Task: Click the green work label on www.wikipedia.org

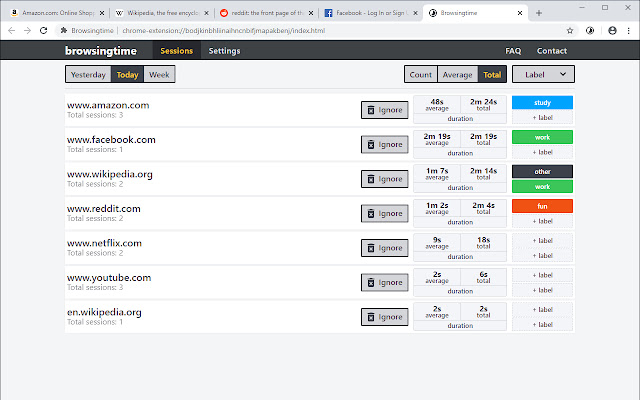Action: click(542, 187)
